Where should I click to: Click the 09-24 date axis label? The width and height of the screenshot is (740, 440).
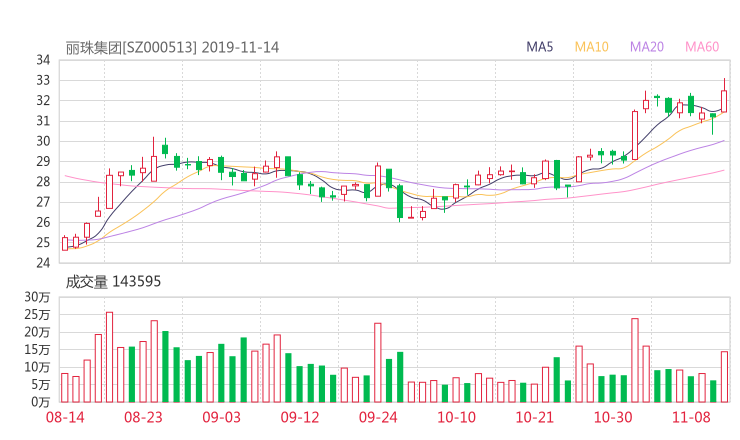(x=378, y=417)
